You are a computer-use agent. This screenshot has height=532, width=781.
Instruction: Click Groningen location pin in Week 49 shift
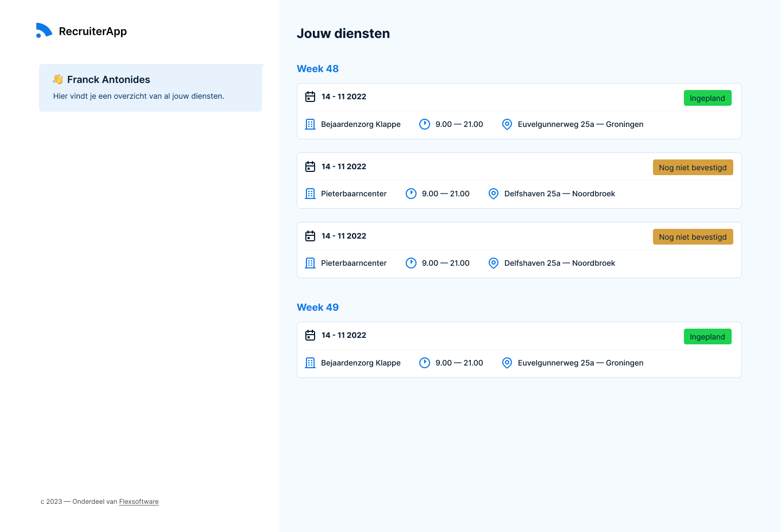507,363
